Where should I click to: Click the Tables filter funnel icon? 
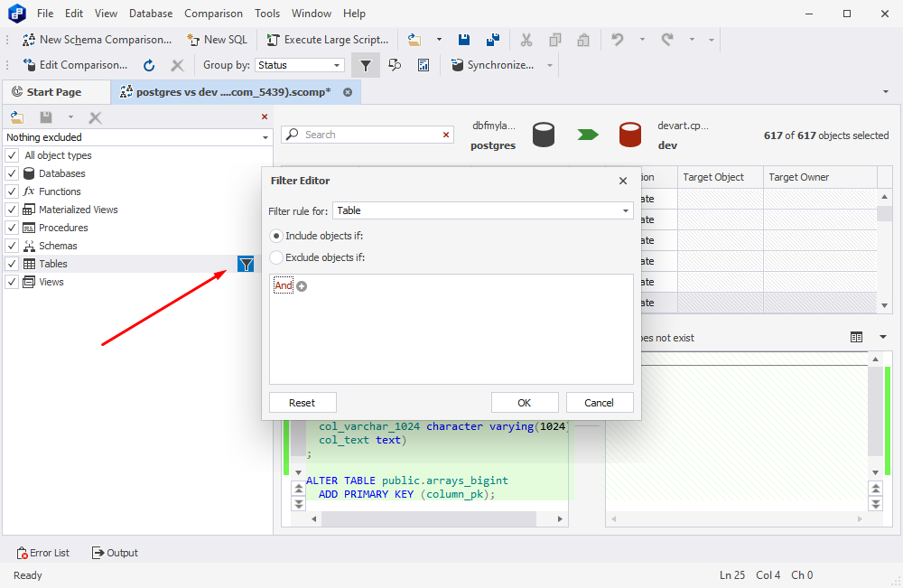pos(246,265)
